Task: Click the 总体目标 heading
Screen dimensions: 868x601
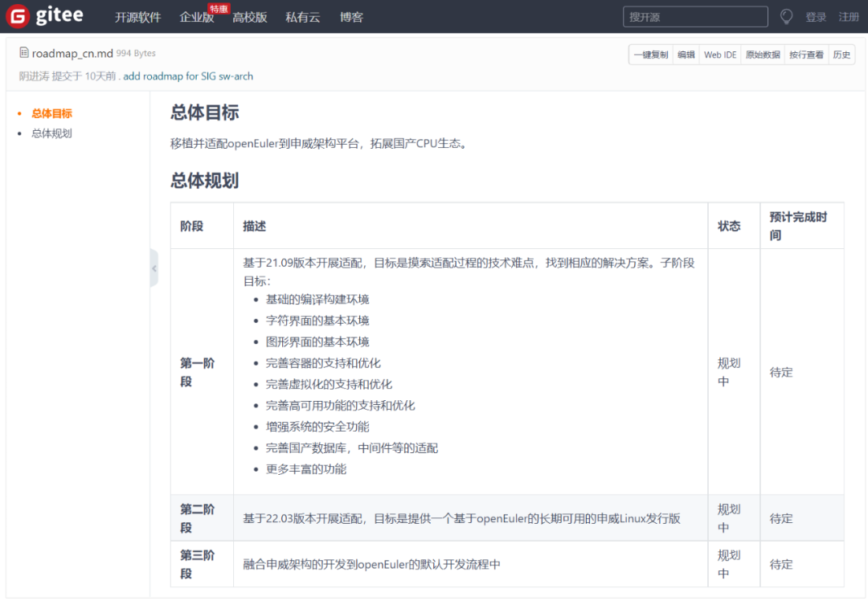Action: coord(205,112)
